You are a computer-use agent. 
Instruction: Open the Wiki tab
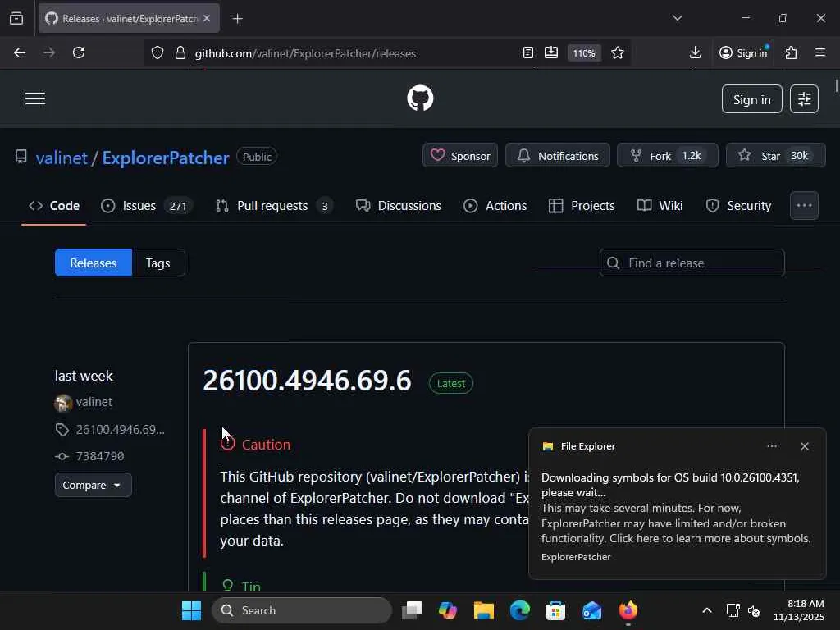tap(660, 206)
